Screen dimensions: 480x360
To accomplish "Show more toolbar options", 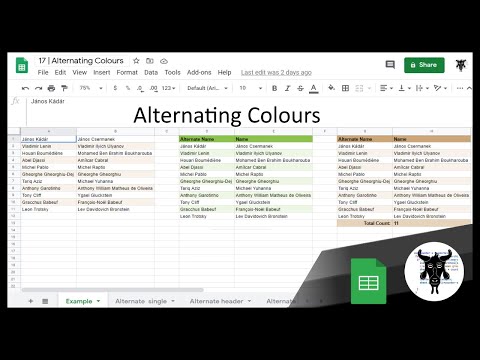I will (460, 88).
